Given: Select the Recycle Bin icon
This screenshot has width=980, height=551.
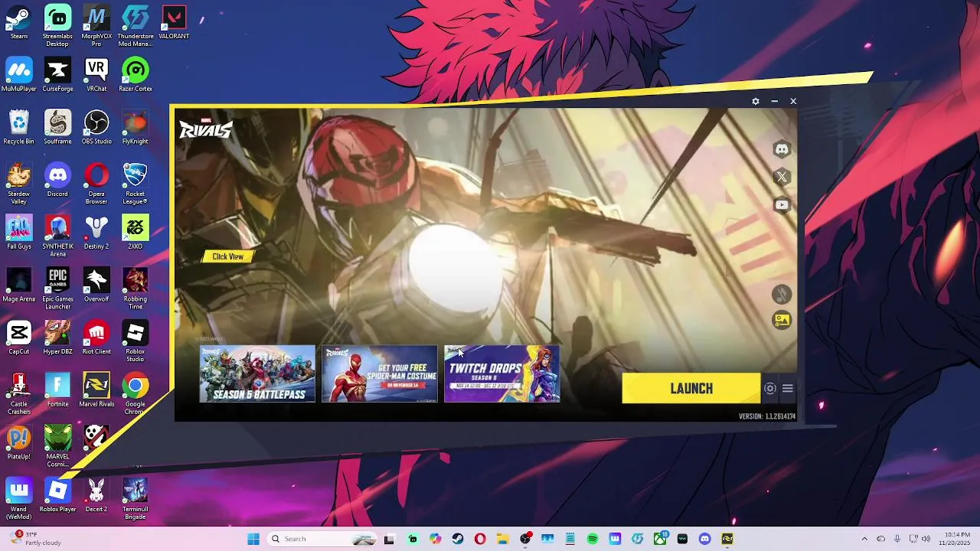Looking at the screenshot, I should tap(19, 127).
